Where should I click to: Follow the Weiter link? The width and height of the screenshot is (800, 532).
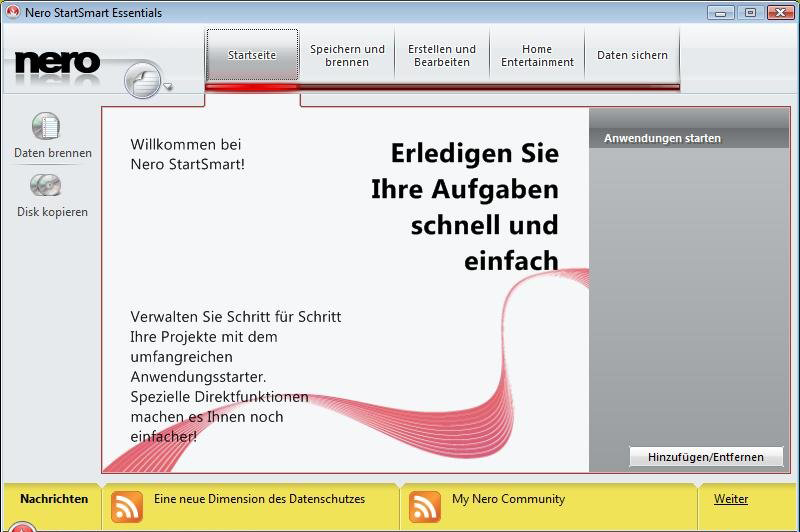pyautogui.click(x=730, y=499)
